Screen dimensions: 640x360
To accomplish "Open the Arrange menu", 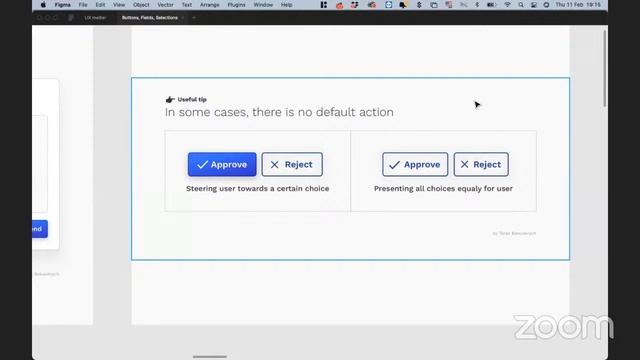I will [x=209, y=5].
